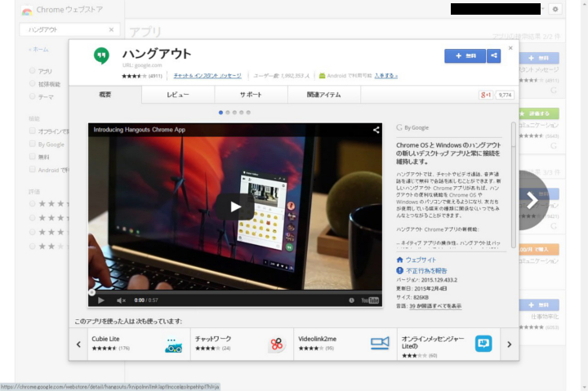Clear the search box with the X icon

(x=111, y=29)
